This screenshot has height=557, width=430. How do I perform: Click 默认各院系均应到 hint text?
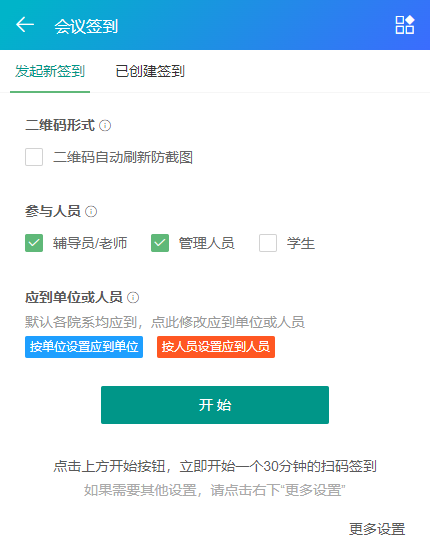coord(81,322)
